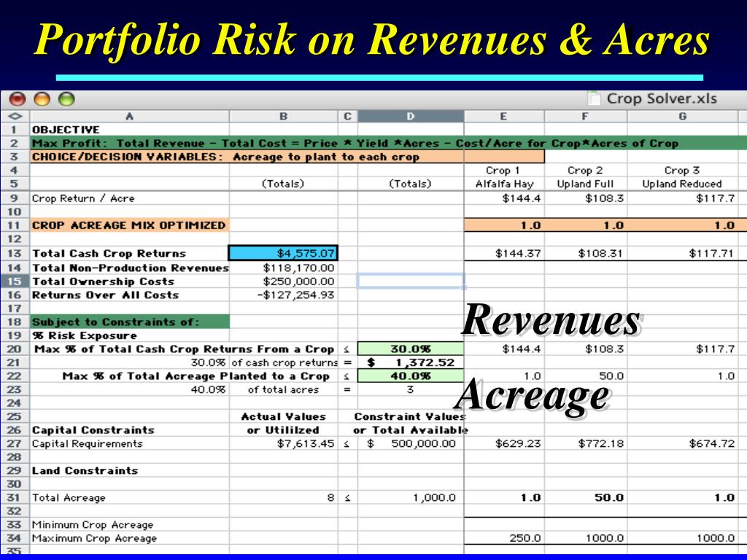This screenshot has width=747, height=560.
Task: Select column G header
Action: click(x=683, y=116)
